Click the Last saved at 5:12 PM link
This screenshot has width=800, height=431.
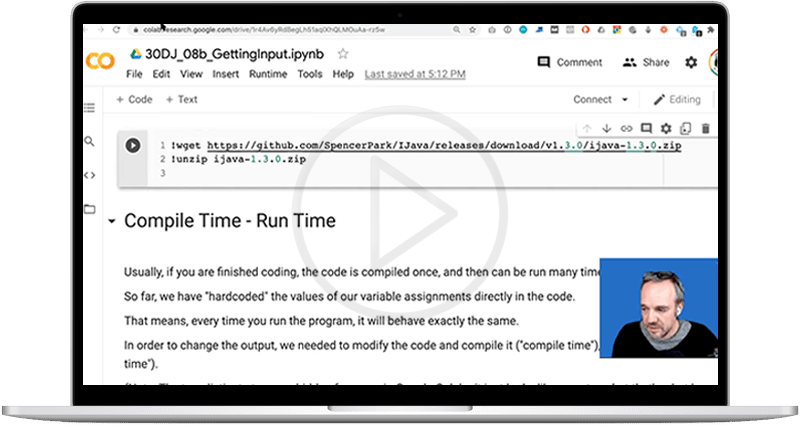[x=415, y=74]
